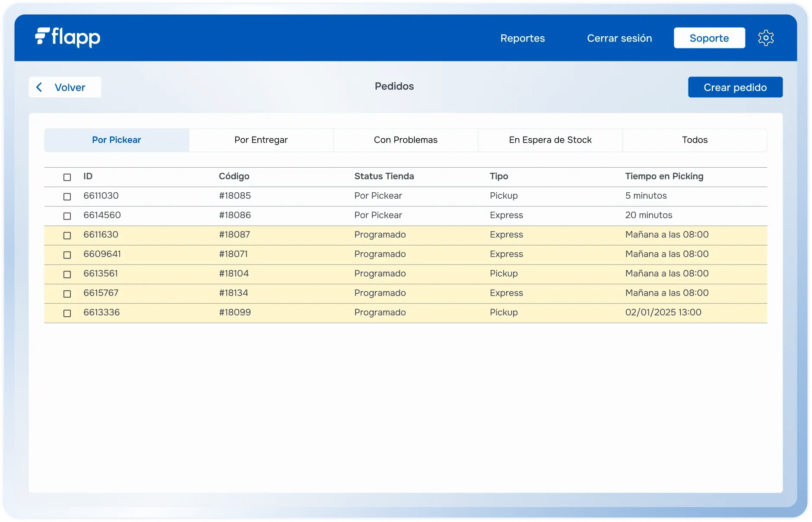Toggle the select-all checkbox in header
The height and width of the screenshot is (522, 812).
(x=67, y=177)
